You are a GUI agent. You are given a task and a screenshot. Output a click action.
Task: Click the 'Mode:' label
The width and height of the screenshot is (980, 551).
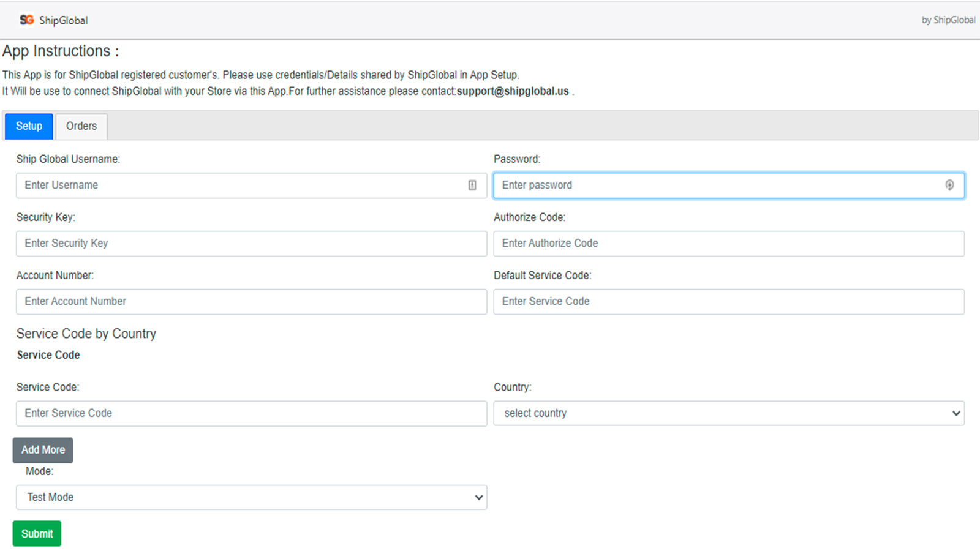click(x=39, y=471)
